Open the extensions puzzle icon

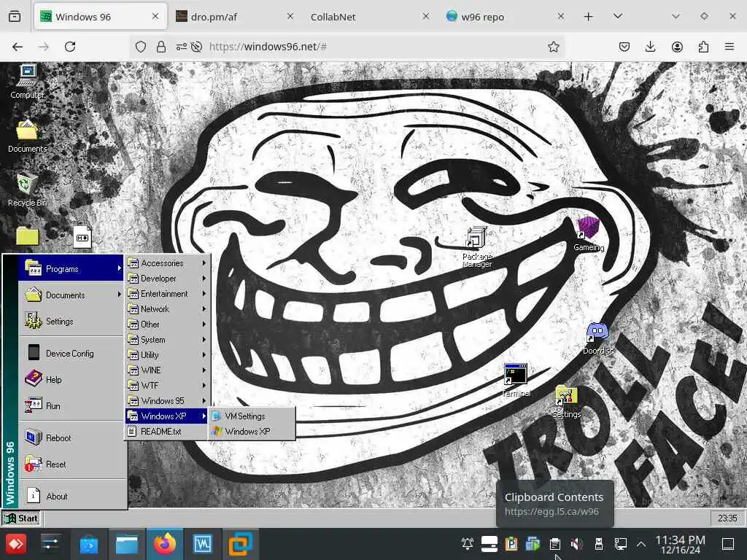tap(703, 47)
